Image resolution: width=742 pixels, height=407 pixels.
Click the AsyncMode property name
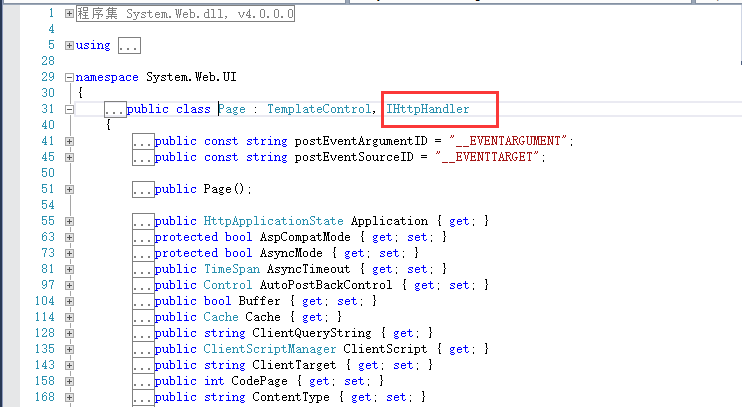[x=291, y=253]
